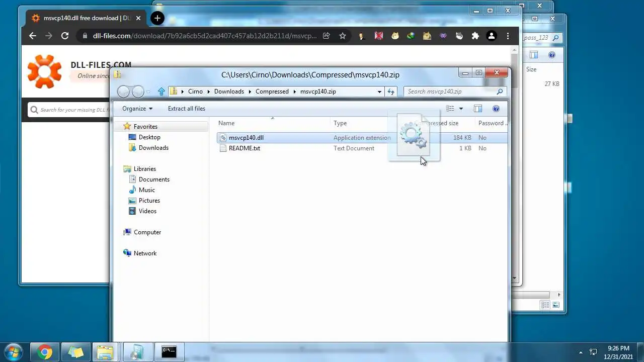
Task: Open Desktop under Favorites
Action: pyautogui.click(x=149, y=137)
